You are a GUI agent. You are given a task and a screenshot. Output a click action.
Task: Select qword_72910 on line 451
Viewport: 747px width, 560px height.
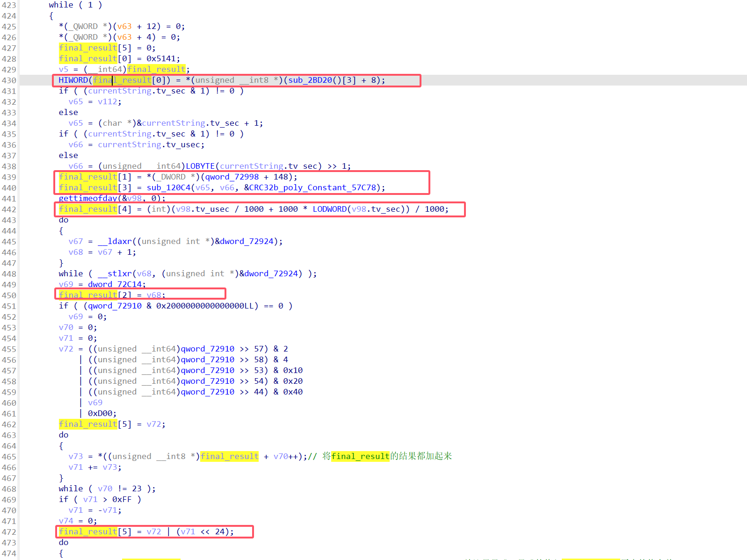pos(115,306)
